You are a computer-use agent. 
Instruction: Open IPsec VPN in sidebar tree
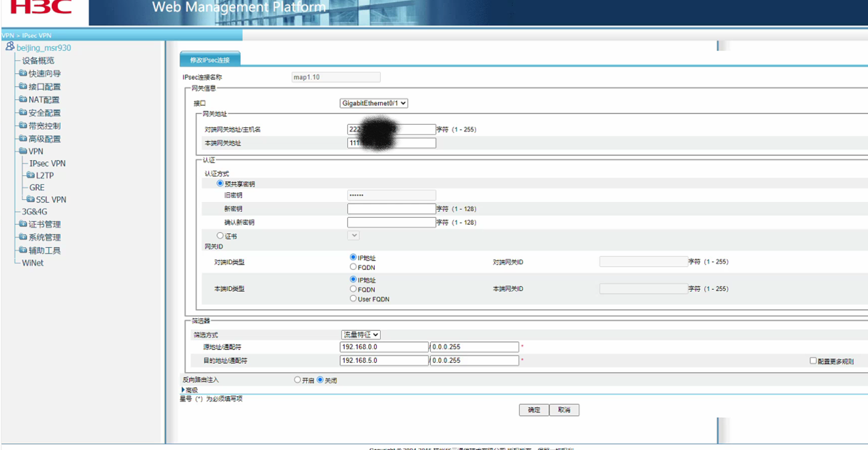click(x=47, y=163)
